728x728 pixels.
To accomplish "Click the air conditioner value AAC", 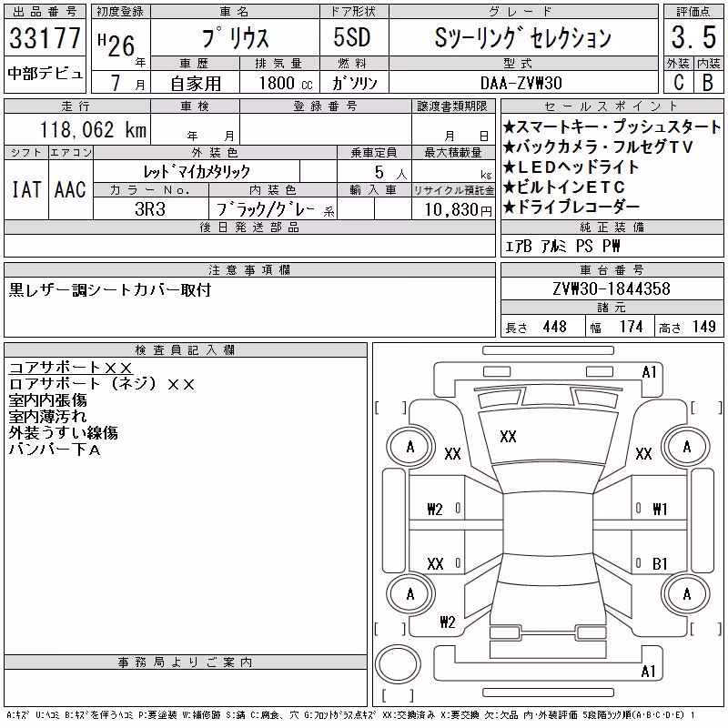I will [70, 189].
